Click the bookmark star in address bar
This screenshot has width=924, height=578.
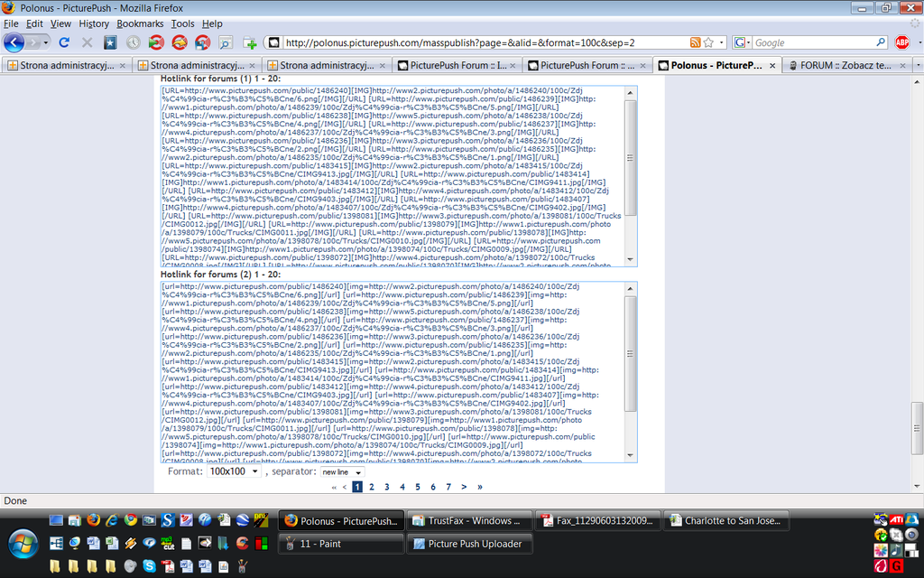tap(708, 42)
